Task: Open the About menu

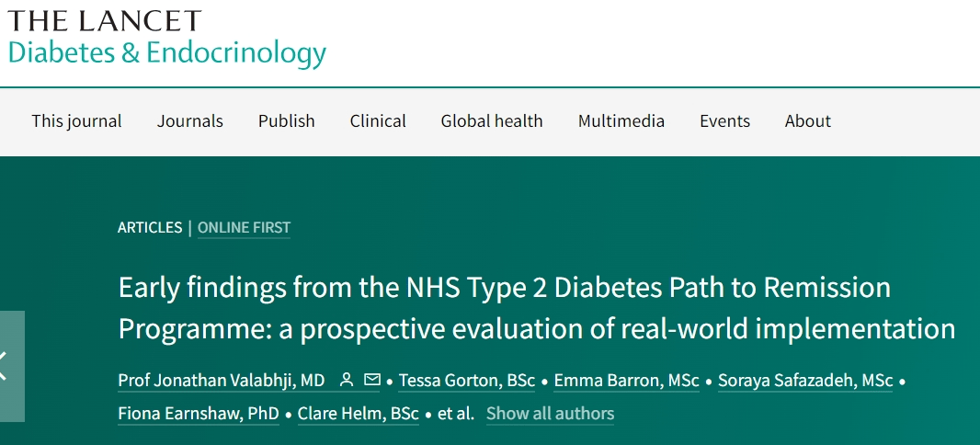Action: [808, 120]
